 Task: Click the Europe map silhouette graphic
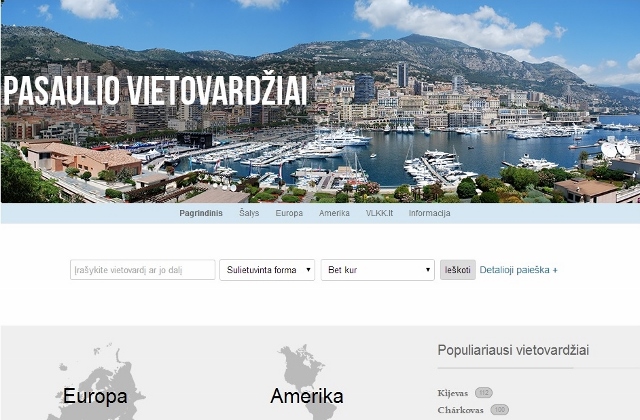[96, 384]
